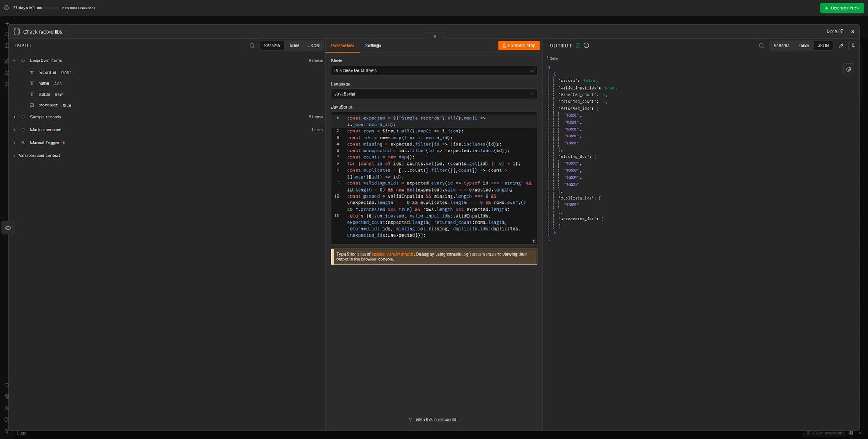Screen dimensions: 868x439
Task: Click the boolean type icon beside processed
Action: click(31, 105)
